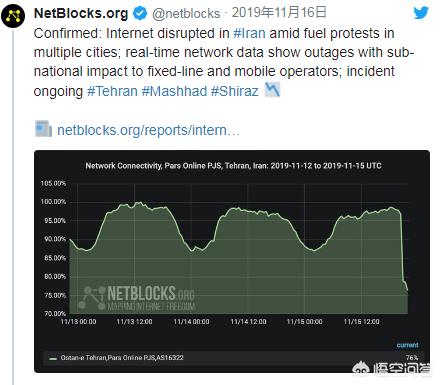Viewport: 441px width, 385px height.
Task: Click the NetBlocks watermark logo in the chart
Action: pyautogui.click(x=136, y=298)
